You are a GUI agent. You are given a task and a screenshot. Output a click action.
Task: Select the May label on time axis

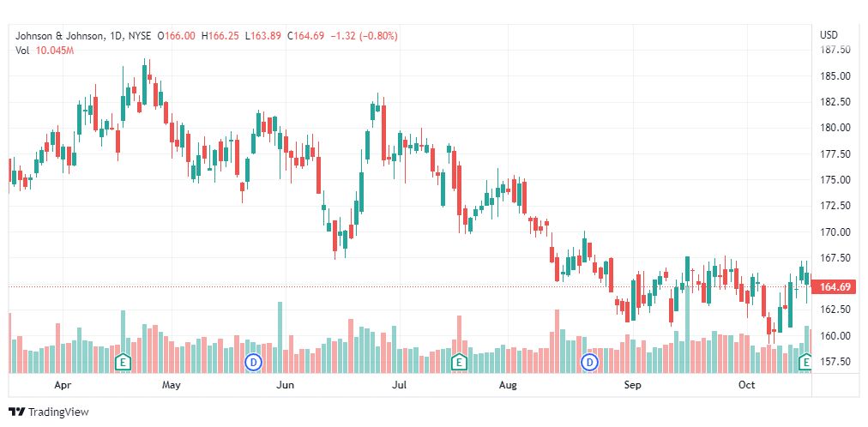pos(172,386)
